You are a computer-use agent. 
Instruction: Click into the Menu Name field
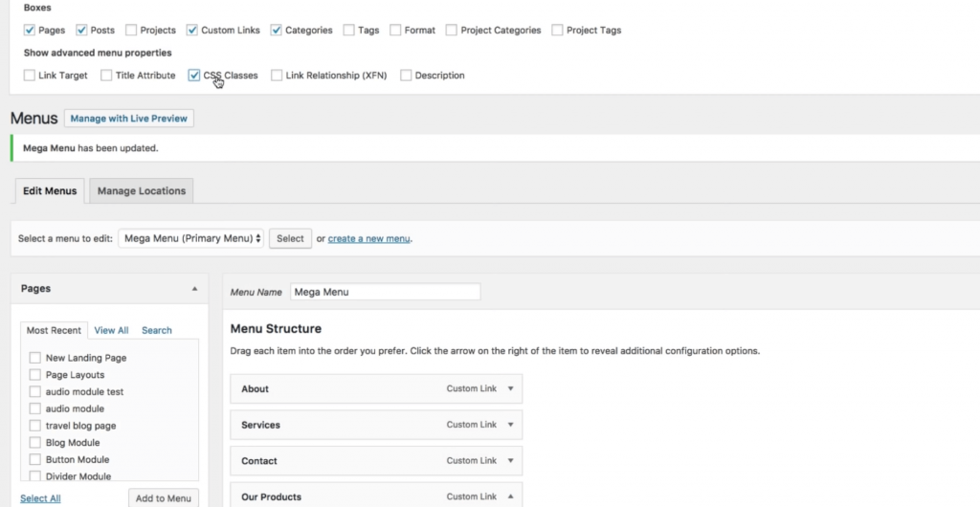384,292
